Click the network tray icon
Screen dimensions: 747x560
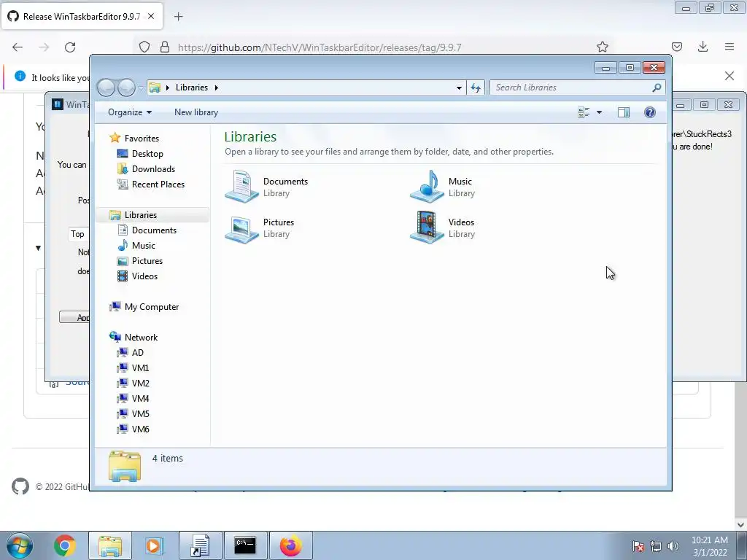656,546
